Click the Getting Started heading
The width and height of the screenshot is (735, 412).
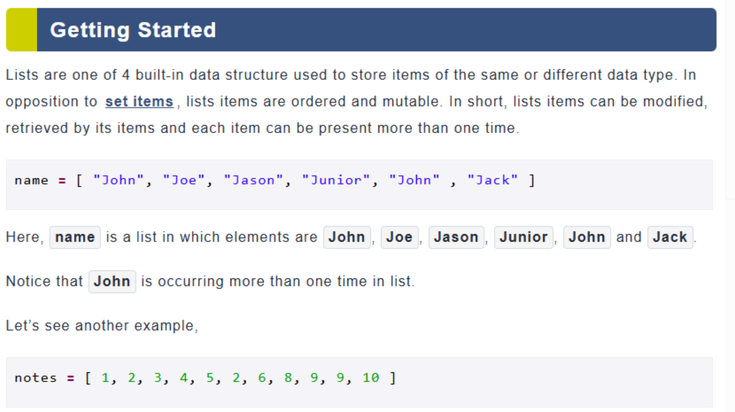(x=133, y=30)
